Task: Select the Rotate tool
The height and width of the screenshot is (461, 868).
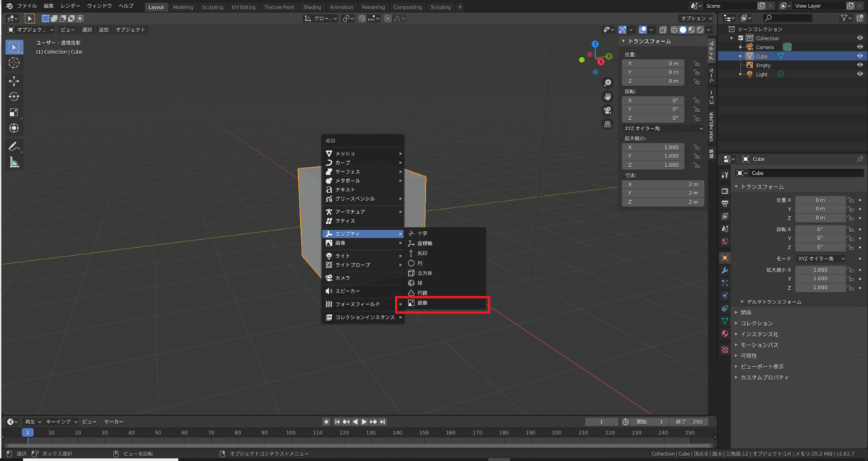Action: [14, 97]
